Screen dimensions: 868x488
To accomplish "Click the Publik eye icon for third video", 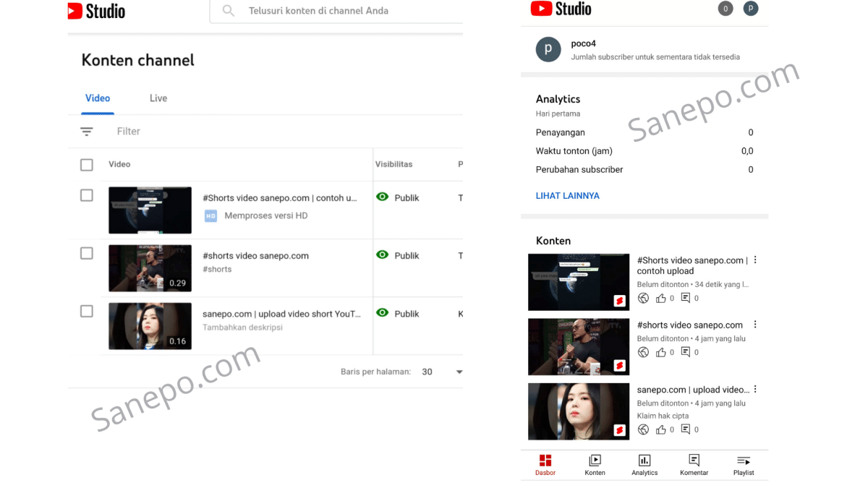I will [x=383, y=313].
